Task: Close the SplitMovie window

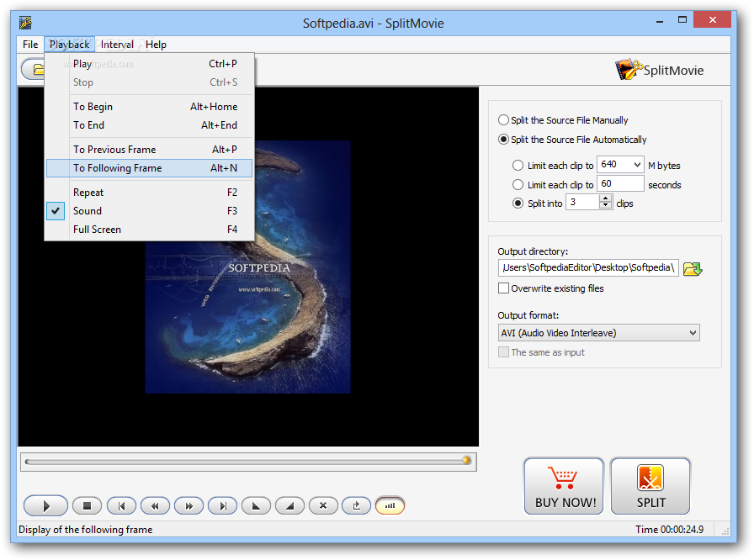Action: (x=712, y=20)
